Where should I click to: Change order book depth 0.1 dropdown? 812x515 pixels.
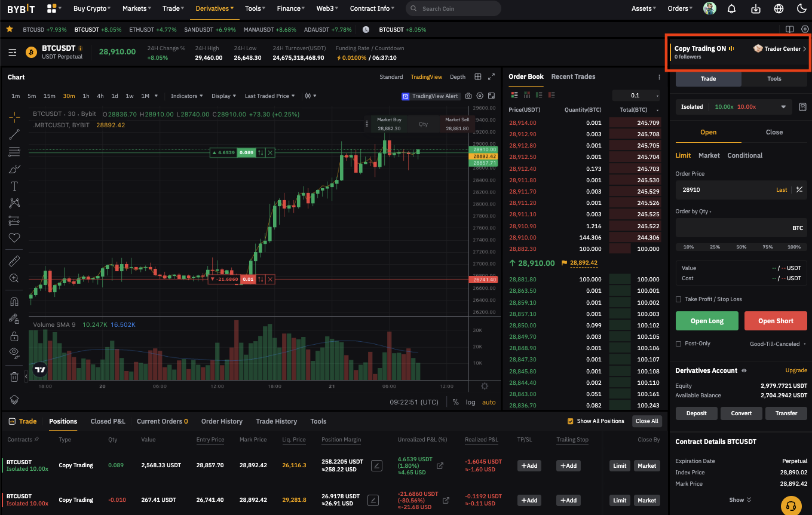(x=636, y=95)
